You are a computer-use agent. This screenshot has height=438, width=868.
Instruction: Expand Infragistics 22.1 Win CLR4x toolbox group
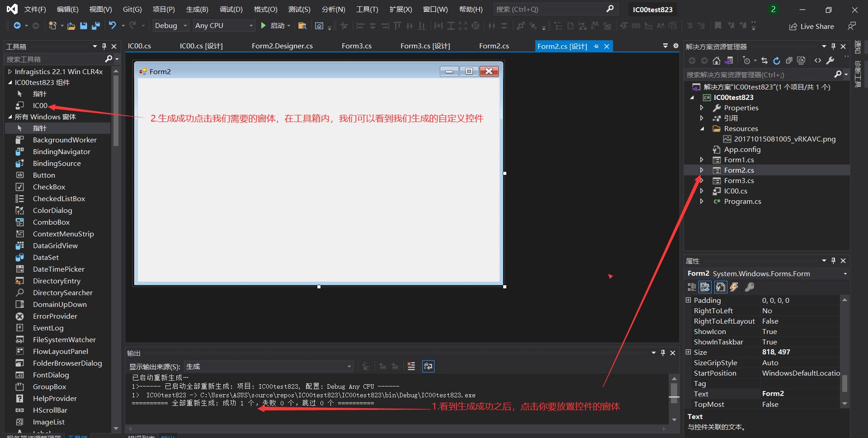(10, 72)
